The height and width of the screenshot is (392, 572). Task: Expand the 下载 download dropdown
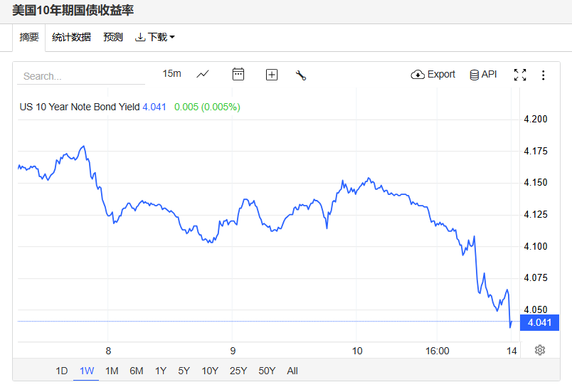[155, 37]
